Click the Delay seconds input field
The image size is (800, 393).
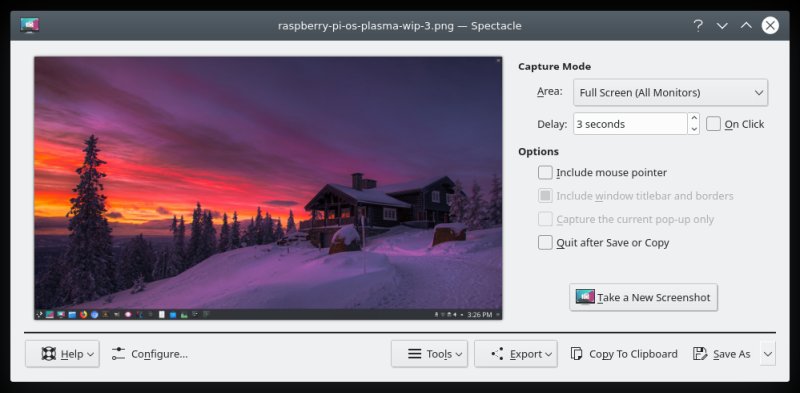(x=630, y=124)
